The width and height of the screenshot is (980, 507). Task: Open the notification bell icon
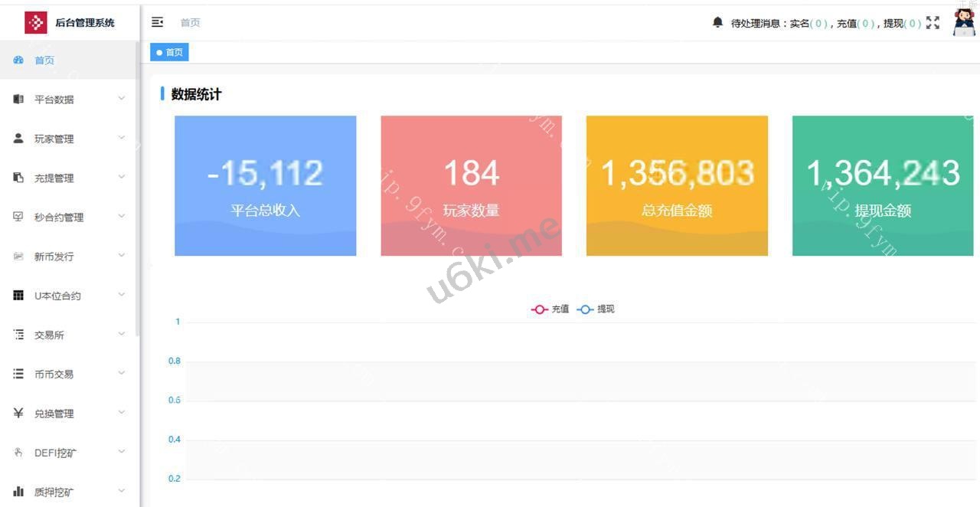(717, 22)
